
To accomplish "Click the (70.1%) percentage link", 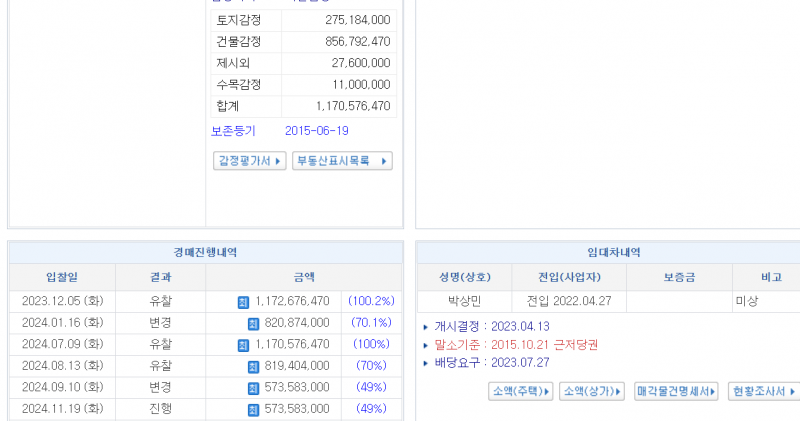I will [371, 323].
